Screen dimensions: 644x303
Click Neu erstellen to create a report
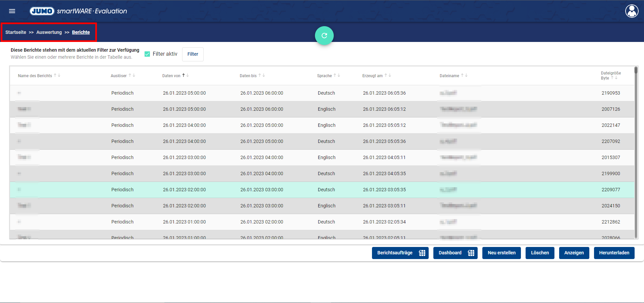pos(501,253)
